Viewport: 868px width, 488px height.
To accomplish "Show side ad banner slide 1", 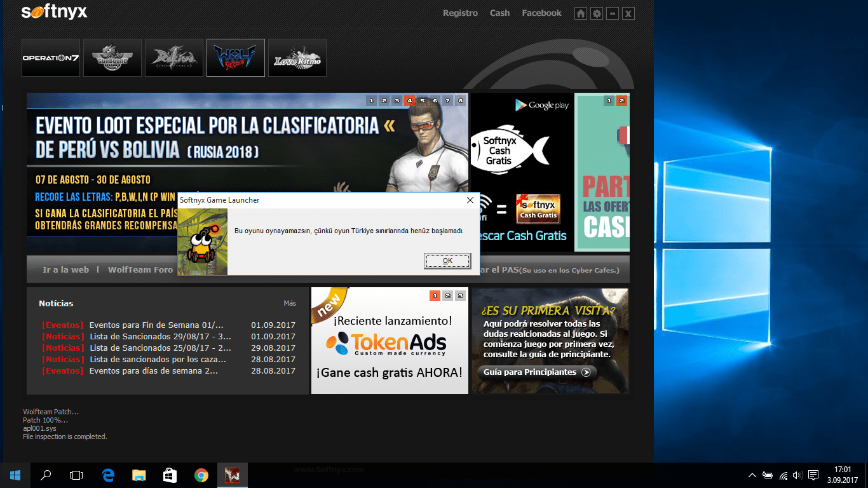I will click(609, 100).
